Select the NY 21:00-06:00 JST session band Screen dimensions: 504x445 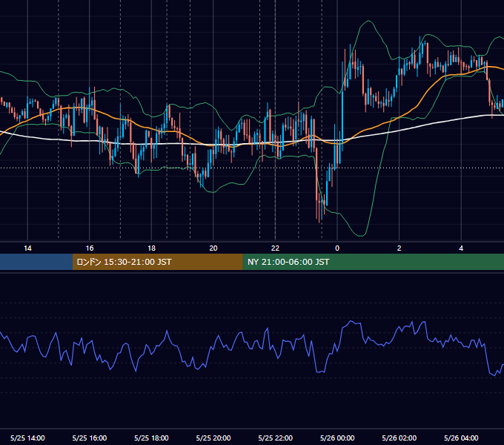[373, 262]
